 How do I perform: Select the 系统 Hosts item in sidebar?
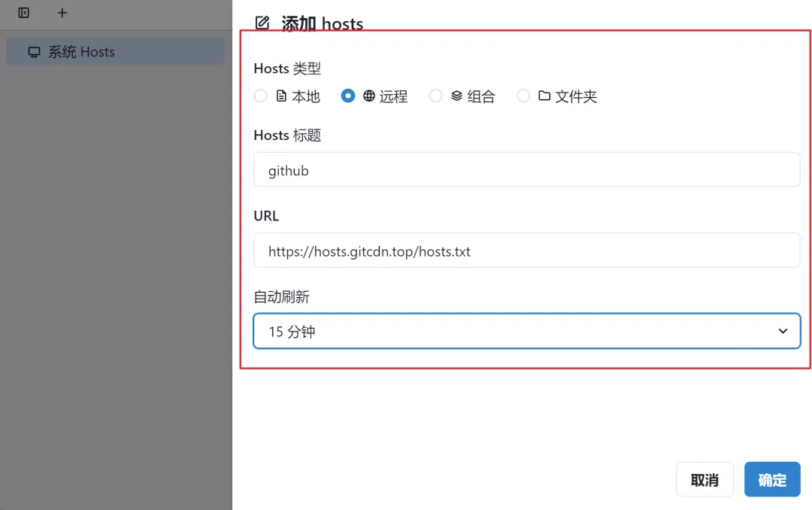[116, 51]
